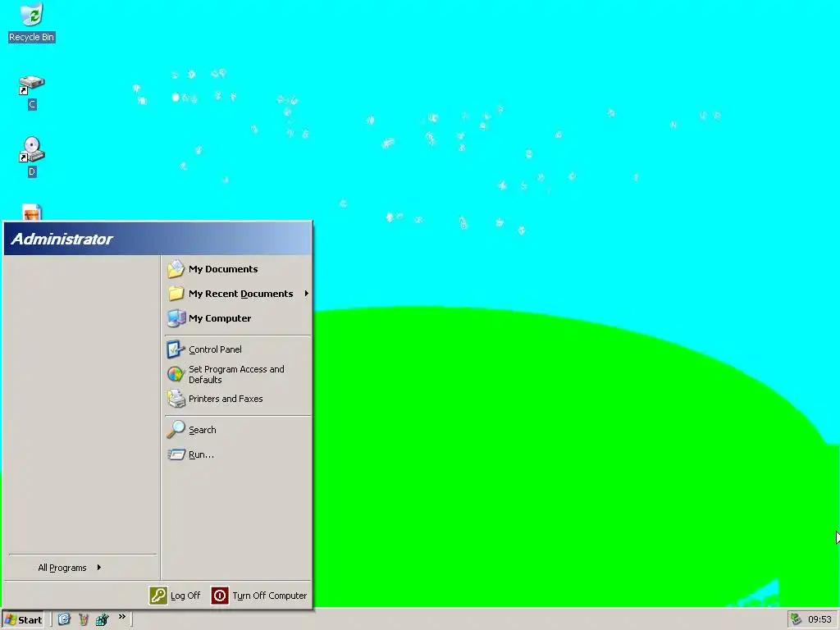The width and height of the screenshot is (840, 630).
Task: Launch Search from the Start menu
Action: click(238, 430)
